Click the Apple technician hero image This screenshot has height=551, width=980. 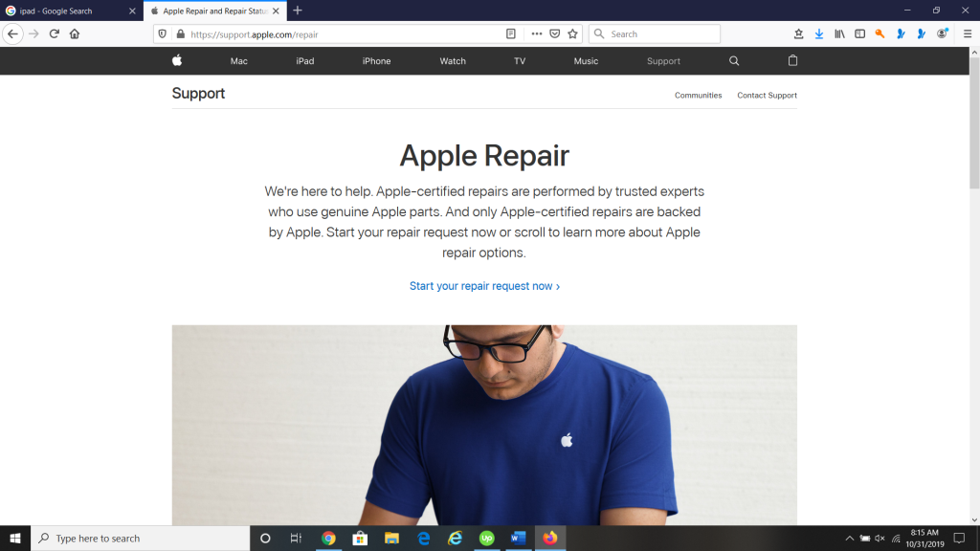tap(484, 425)
